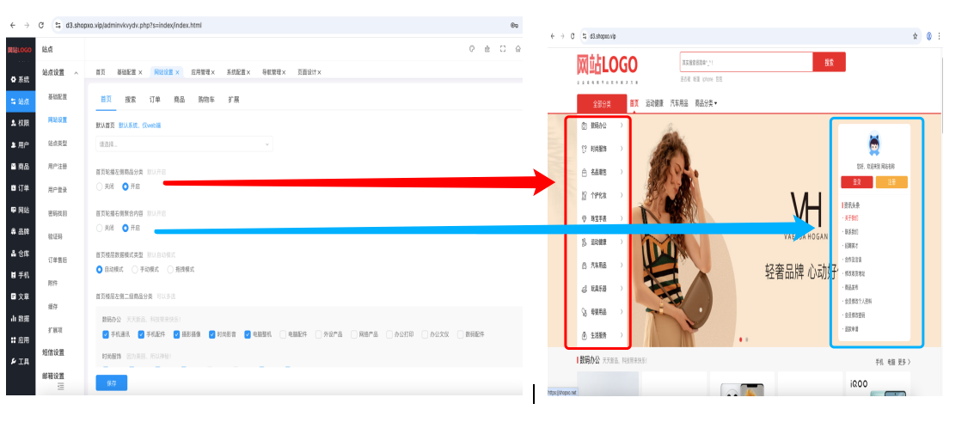
Task: Open 商品 in the admin sidebar
Action: 21,166
